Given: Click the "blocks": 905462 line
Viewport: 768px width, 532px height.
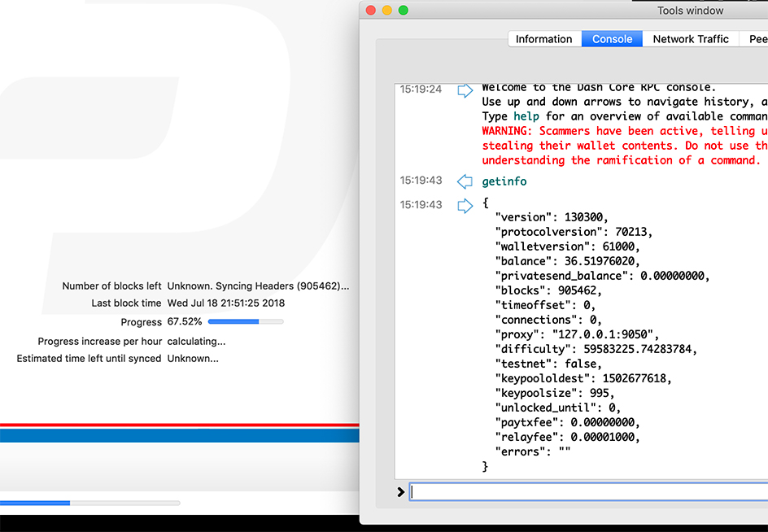Looking at the screenshot, I should (548, 290).
